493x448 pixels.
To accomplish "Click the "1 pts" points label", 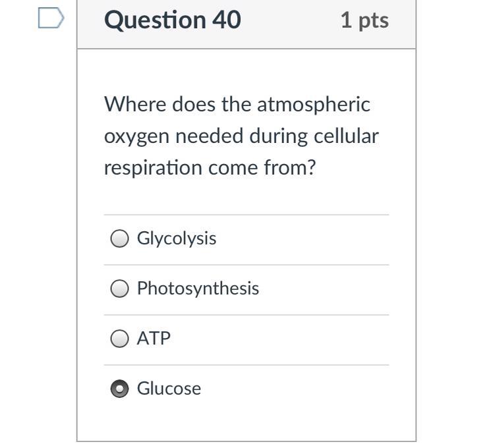I will tap(364, 20).
